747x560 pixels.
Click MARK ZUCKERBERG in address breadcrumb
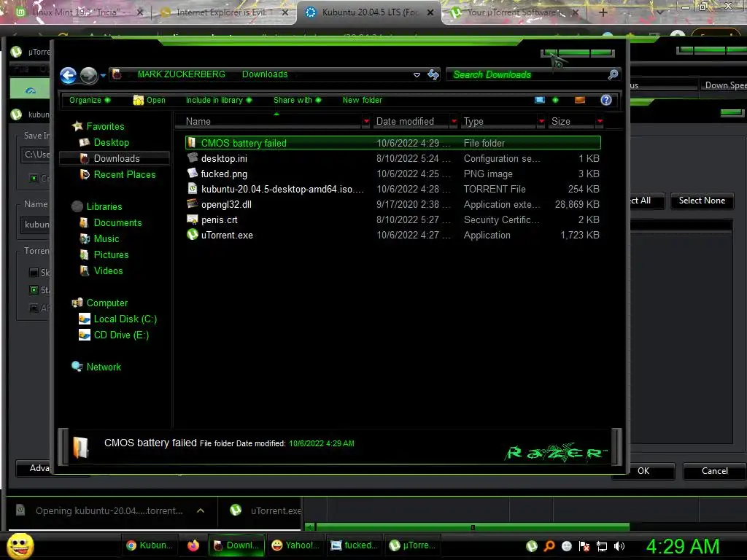181,74
